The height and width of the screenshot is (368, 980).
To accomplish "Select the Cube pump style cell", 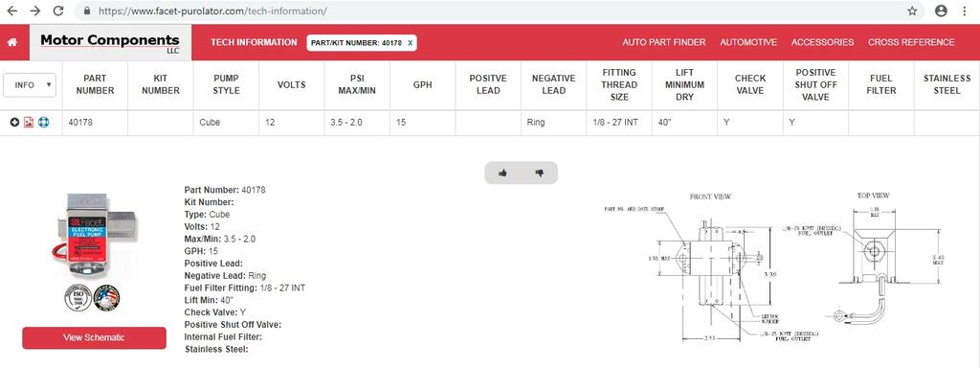I will [226, 123].
